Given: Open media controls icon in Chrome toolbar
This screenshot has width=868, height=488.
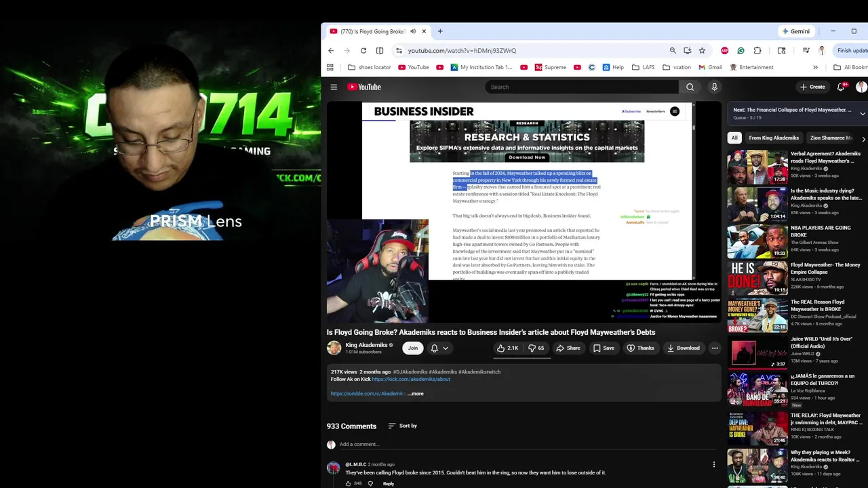Looking at the screenshot, I should click(806, 50).
